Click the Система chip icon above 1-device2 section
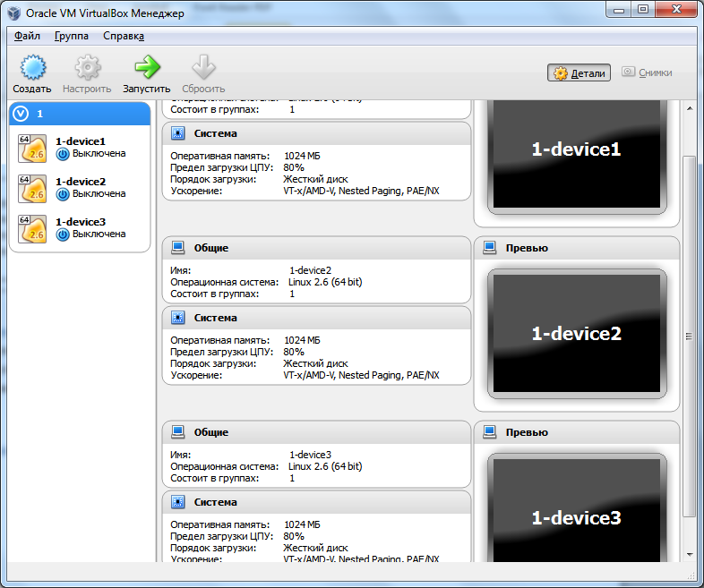The height and width of the screenshot is (588, 704). click(178, 133)
